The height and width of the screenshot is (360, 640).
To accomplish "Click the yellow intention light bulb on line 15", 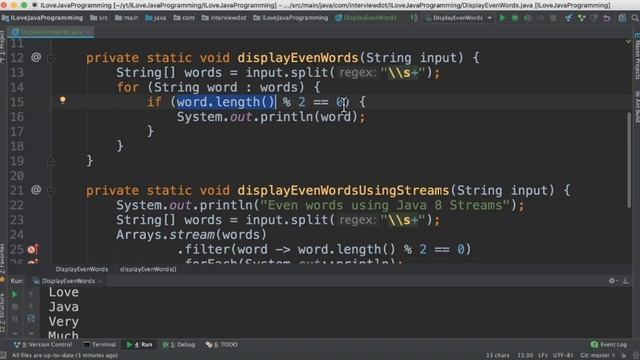I will 62,100.
